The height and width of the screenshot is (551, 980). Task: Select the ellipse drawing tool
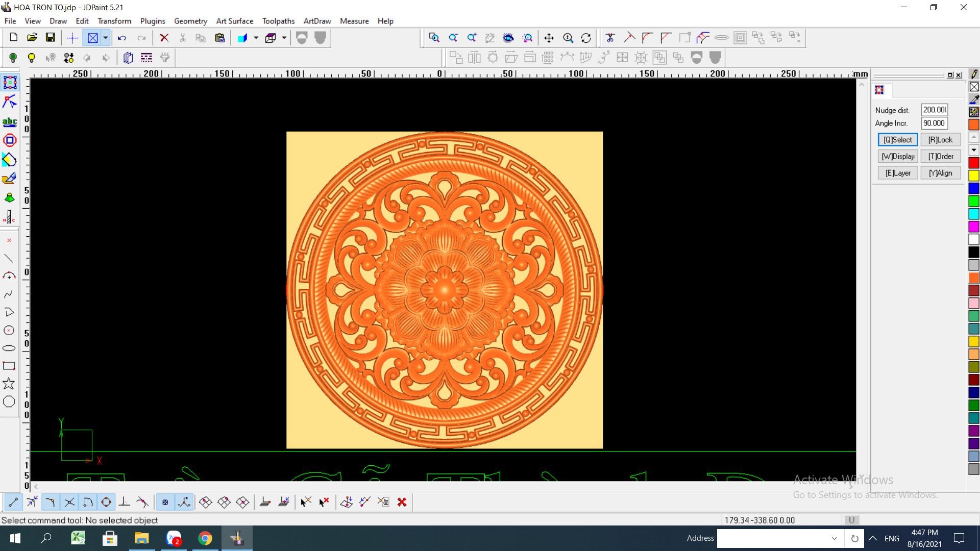[9, 348]
